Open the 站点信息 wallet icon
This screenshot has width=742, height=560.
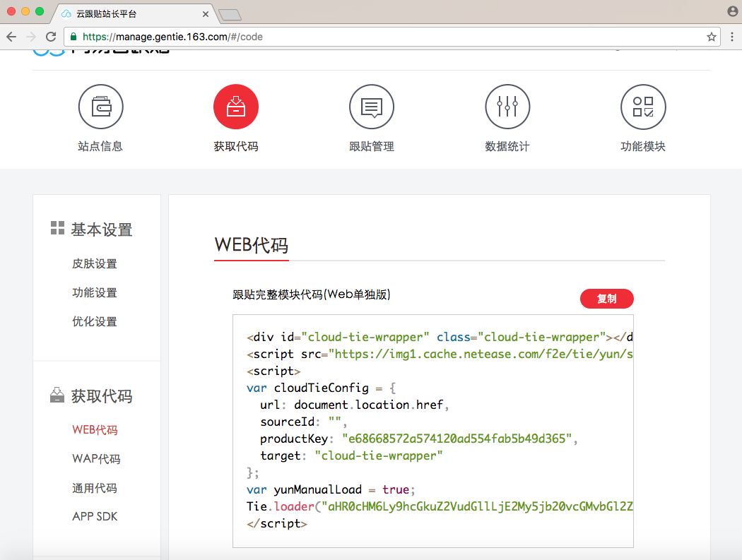coord(100,107)
